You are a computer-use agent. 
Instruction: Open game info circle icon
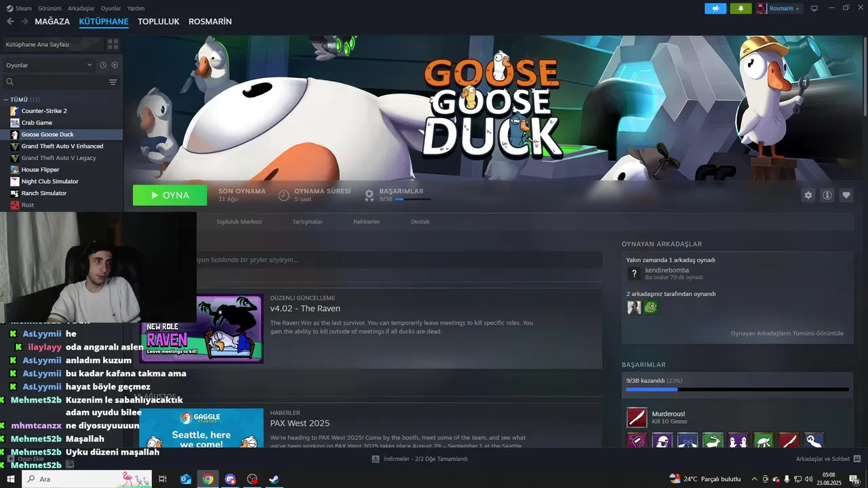click(827, 195)
